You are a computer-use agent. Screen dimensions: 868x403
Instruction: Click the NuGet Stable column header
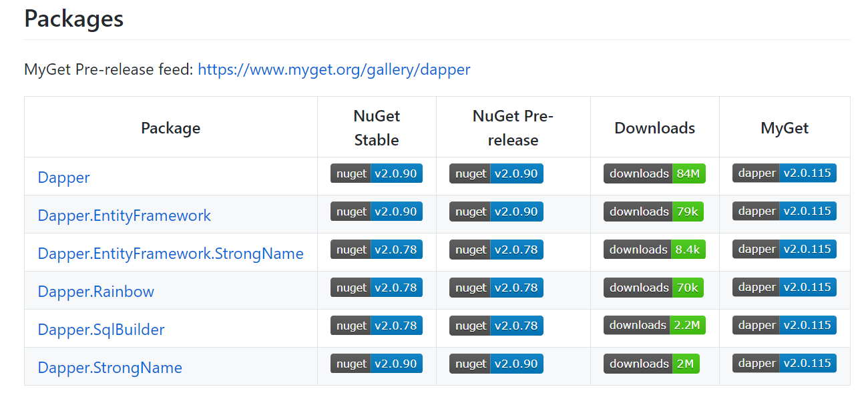pyautogui.click(x=377, y=127)
